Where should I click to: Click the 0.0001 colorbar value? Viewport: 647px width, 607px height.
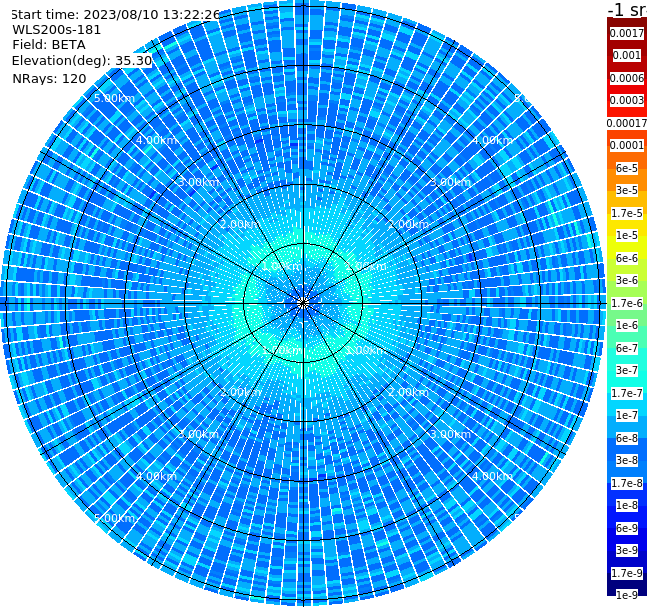[627, 145]
